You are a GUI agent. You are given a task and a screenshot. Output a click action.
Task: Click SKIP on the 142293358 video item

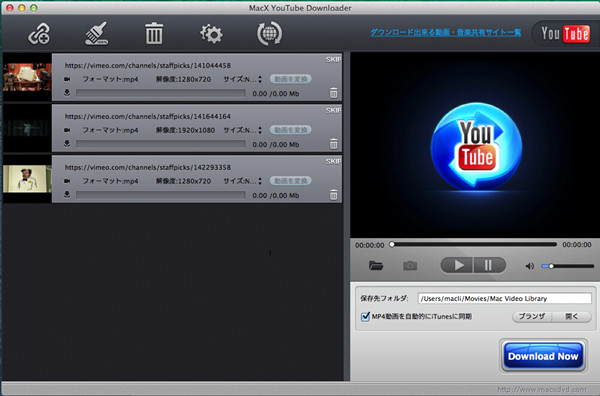[x=333, y=161]
